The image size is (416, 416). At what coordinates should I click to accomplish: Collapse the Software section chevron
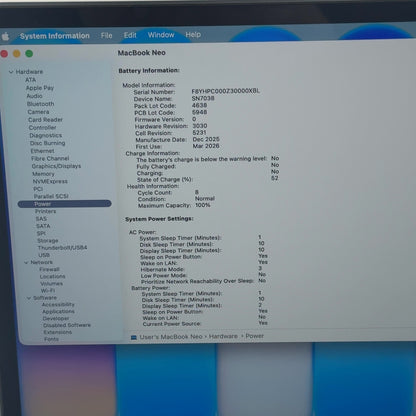point(29,298)
